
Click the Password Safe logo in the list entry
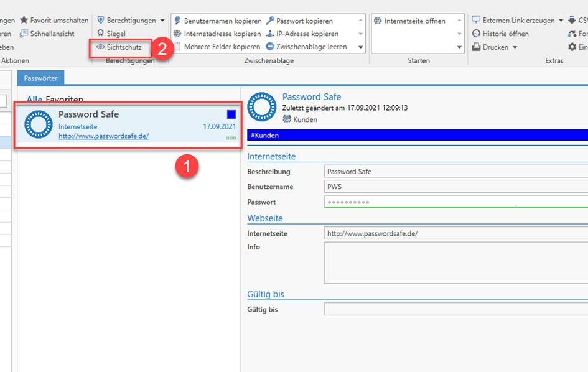38,124
